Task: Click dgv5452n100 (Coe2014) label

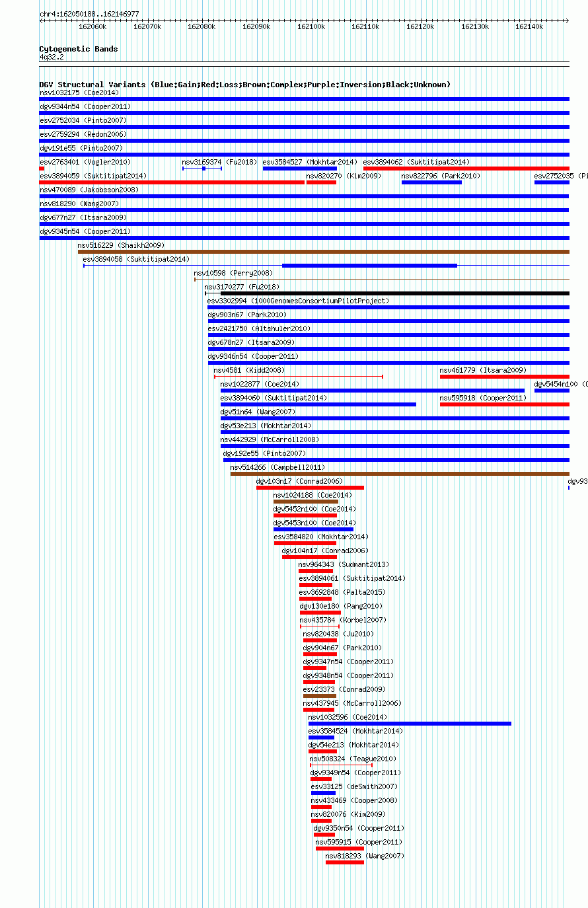Action: point(315,509)
